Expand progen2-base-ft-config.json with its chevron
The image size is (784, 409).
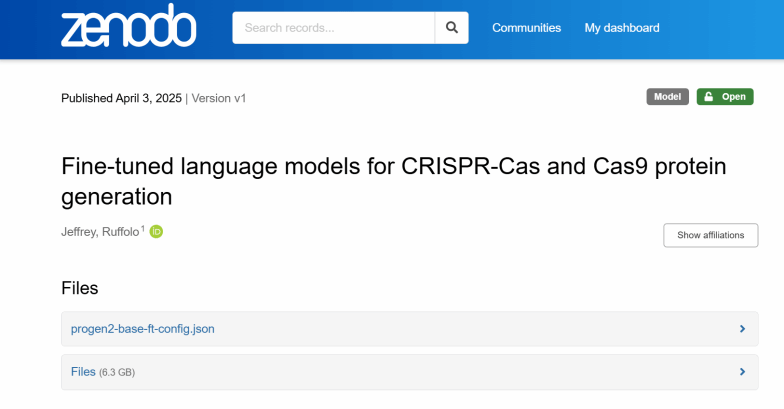coord(742,328)
